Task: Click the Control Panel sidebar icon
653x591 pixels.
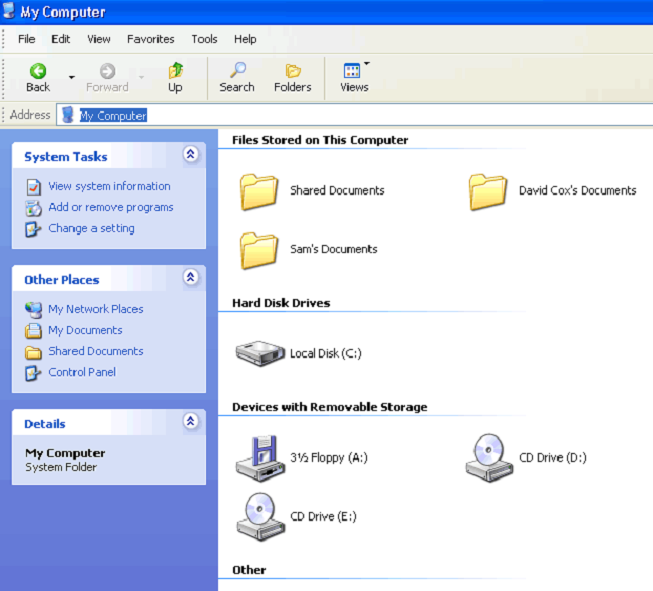Action: tap(33, 373)
